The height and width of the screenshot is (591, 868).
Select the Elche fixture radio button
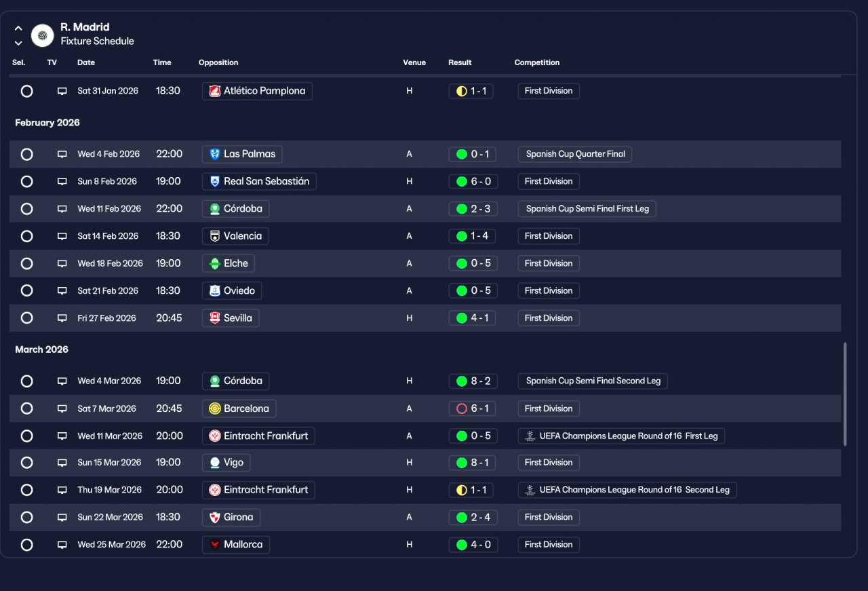point(26,263)
